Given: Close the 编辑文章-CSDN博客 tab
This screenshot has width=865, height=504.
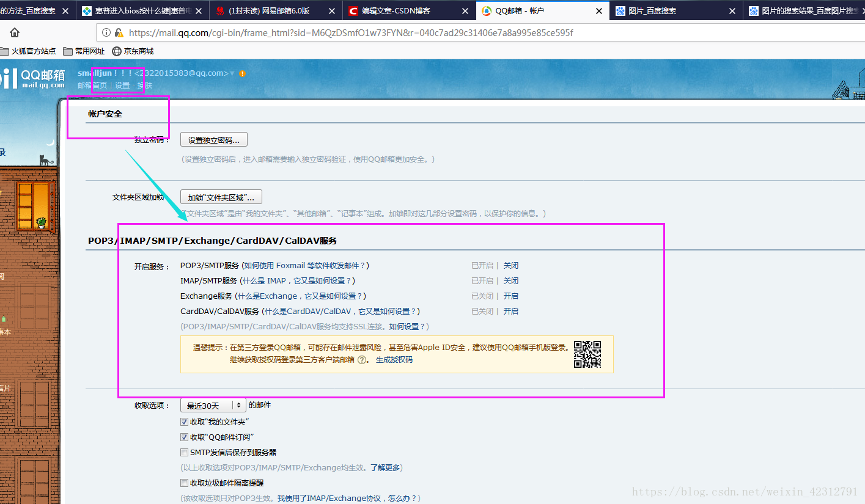Looking at the screenshot, I should pyautogui.click(x=465, y=11).
